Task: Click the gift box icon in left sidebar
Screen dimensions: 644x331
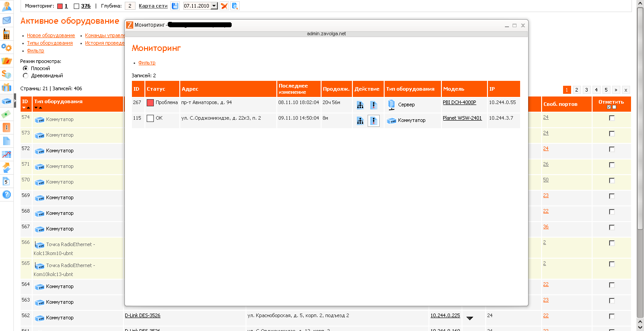Action: (7, 88)
